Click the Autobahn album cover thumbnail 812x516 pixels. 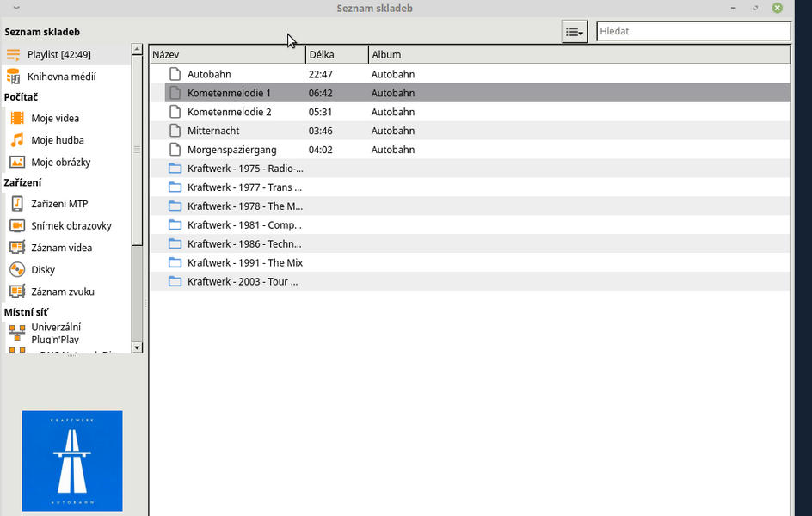(72, 461)
